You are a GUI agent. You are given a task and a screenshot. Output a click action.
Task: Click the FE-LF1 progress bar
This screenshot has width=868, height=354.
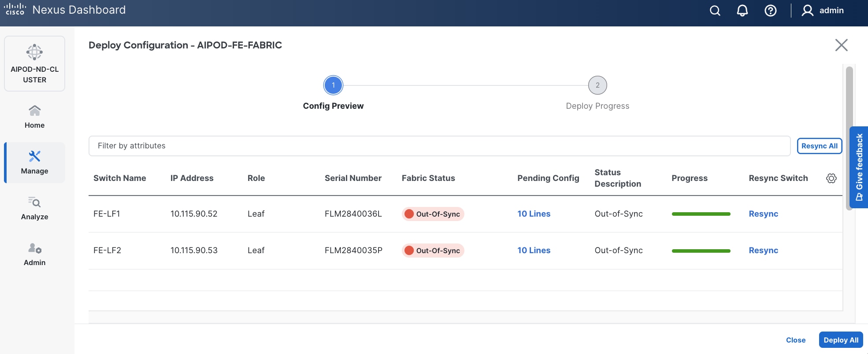(701, 214)
